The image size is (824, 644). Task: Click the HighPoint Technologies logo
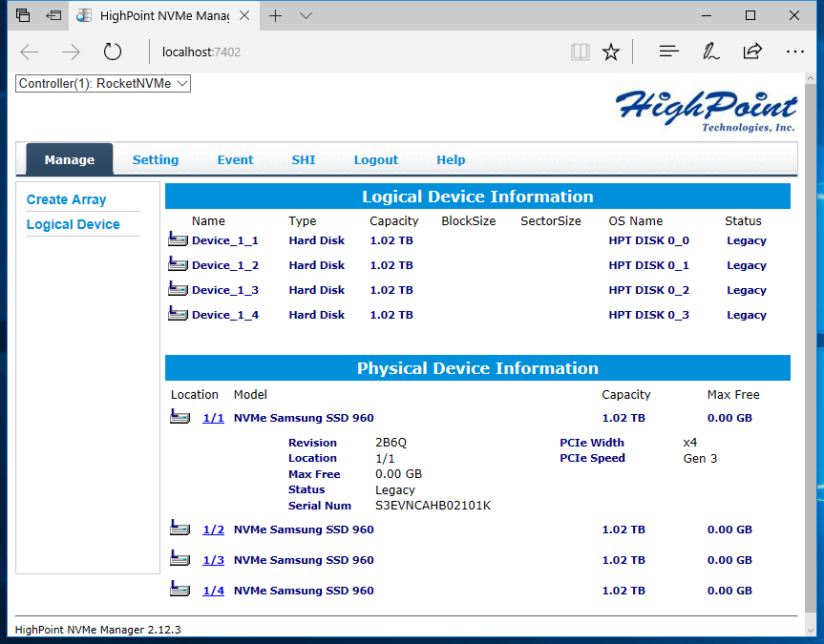coord(707,111)
